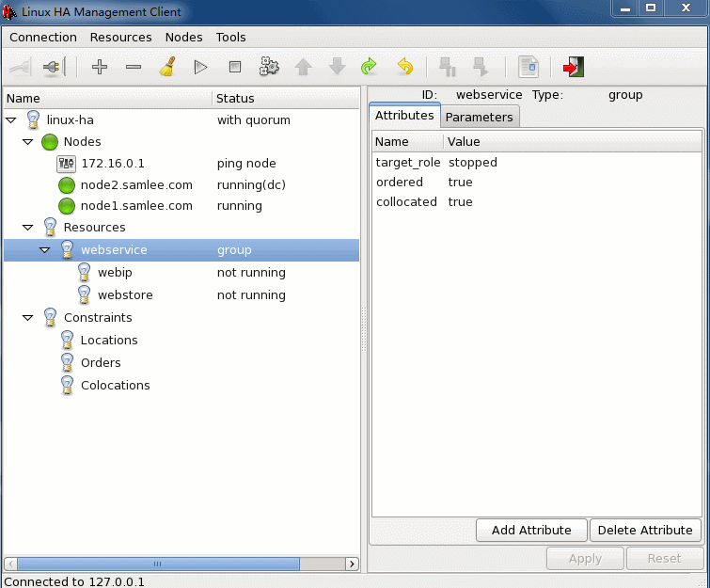Viewport: 710px width, 588px height.
Task: Click the gears default-settings toolbar icon
Action: tap(269, 67)
